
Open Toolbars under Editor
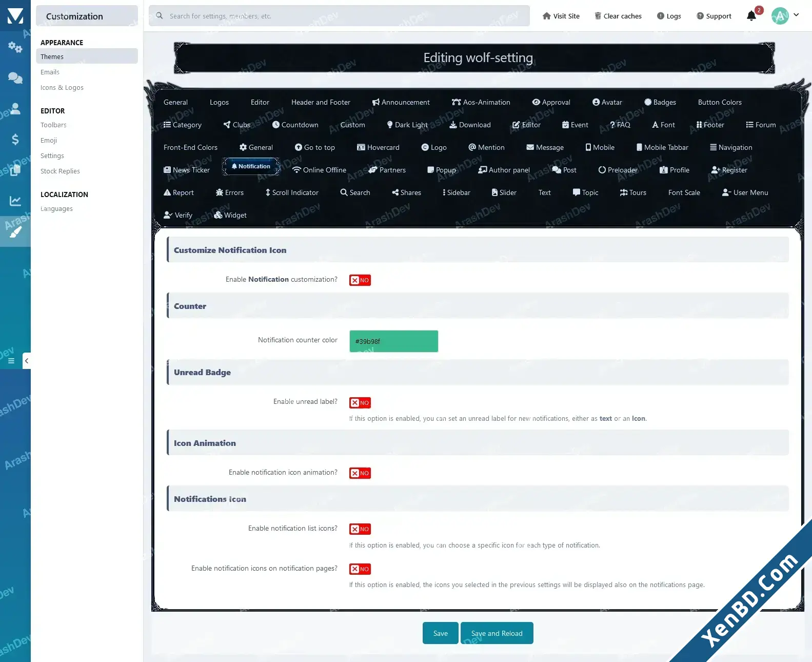click(53, 125)
